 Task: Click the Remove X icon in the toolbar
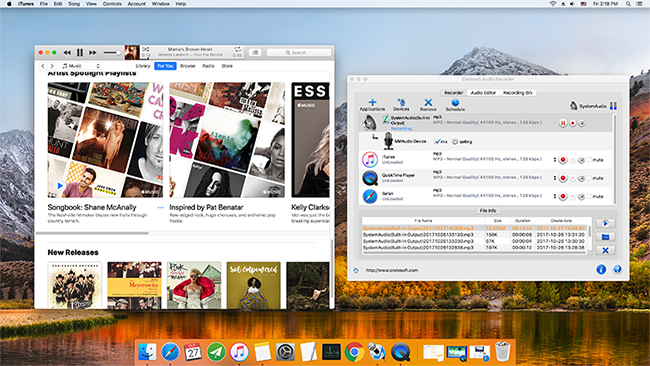coord(428,102)
